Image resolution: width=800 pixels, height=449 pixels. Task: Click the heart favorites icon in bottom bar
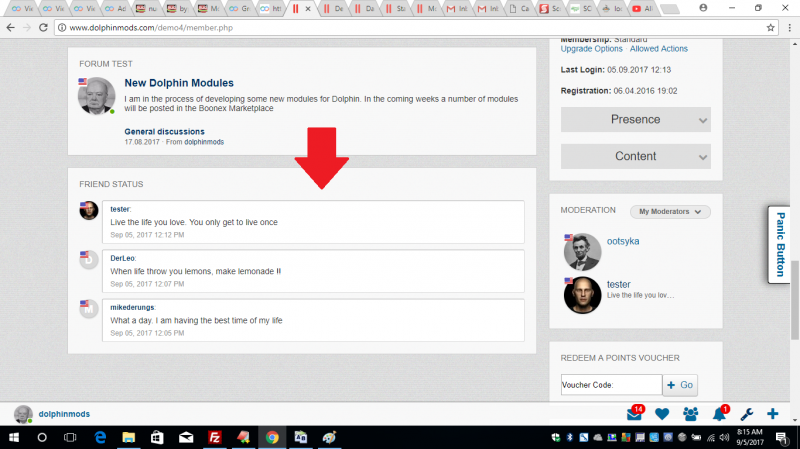[662, 414]
